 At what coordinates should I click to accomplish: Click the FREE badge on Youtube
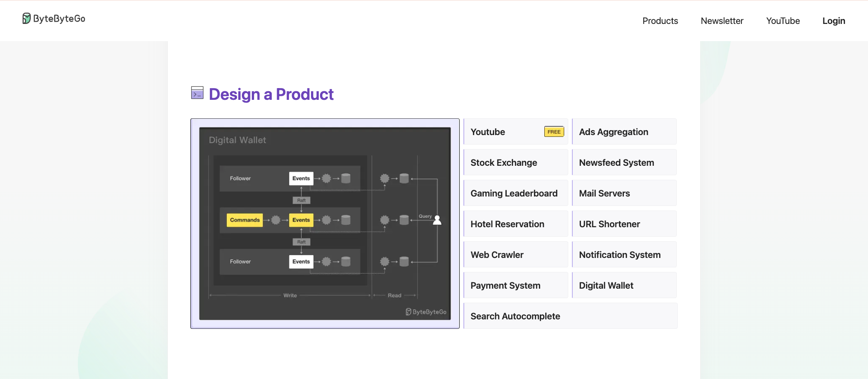click(554, 131)
